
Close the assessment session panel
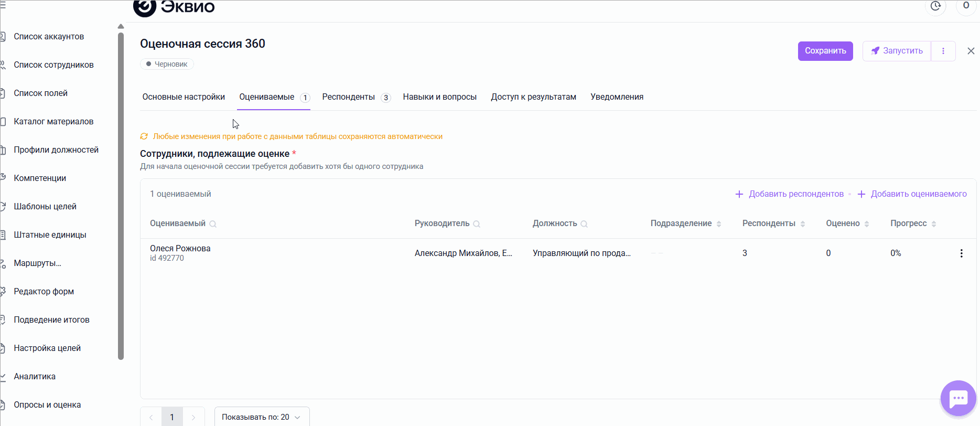(x=971, y=51)
